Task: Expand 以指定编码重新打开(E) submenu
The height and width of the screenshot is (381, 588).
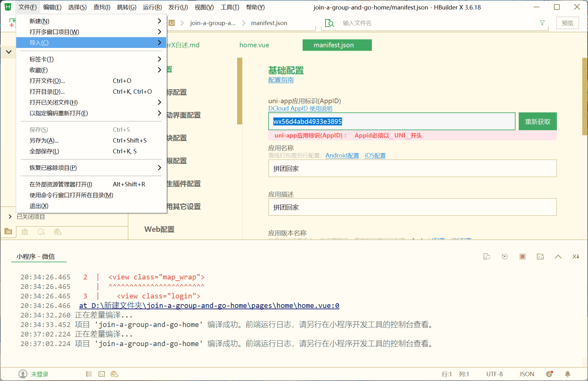Action: click(x=91, y=113)
